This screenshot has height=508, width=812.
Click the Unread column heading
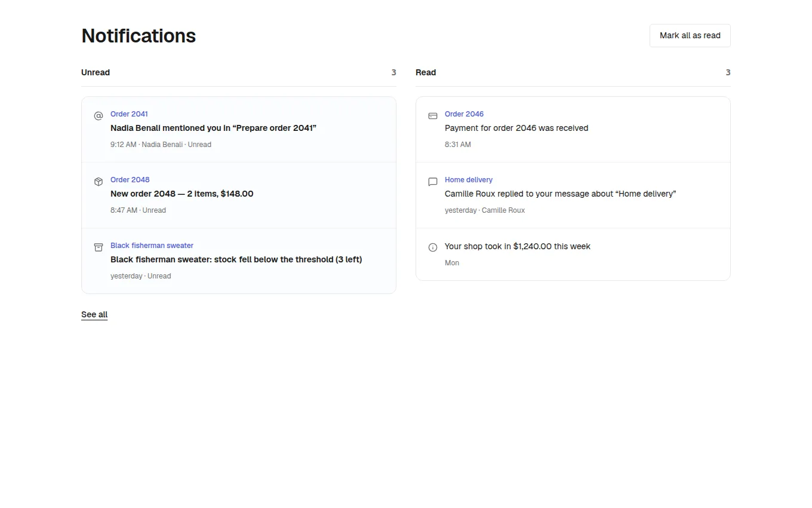(x=96, y=72)
